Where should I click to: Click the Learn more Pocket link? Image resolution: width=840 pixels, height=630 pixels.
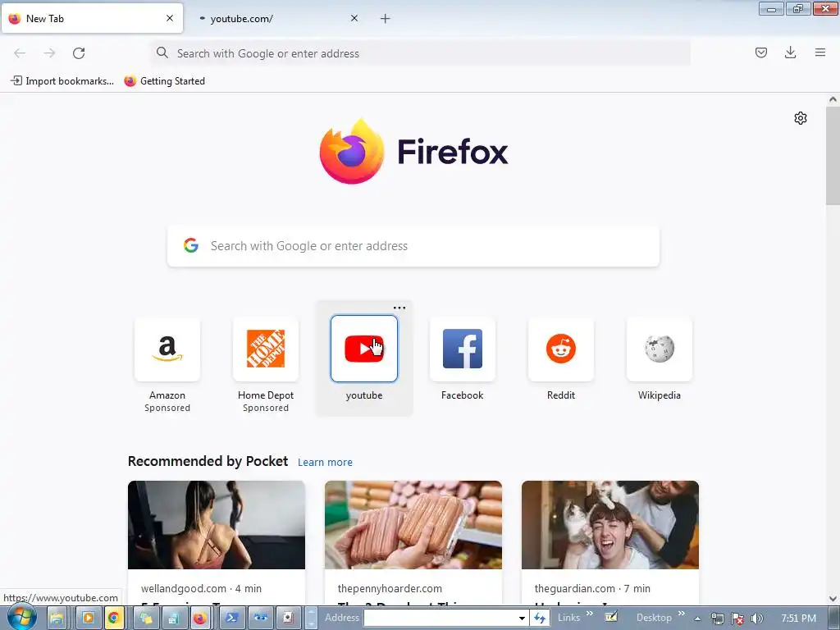[325, 462]
